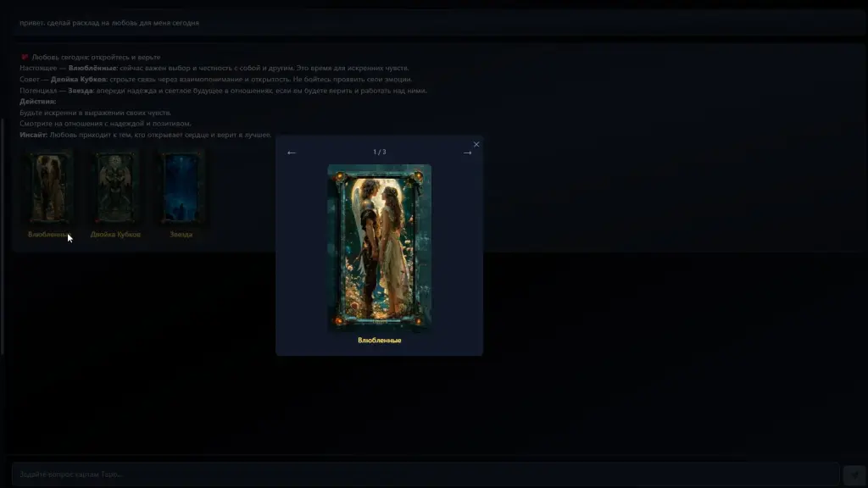Click the Звезда label under the third thumbnail
The image size is (868, 488).
pos(181,235)
